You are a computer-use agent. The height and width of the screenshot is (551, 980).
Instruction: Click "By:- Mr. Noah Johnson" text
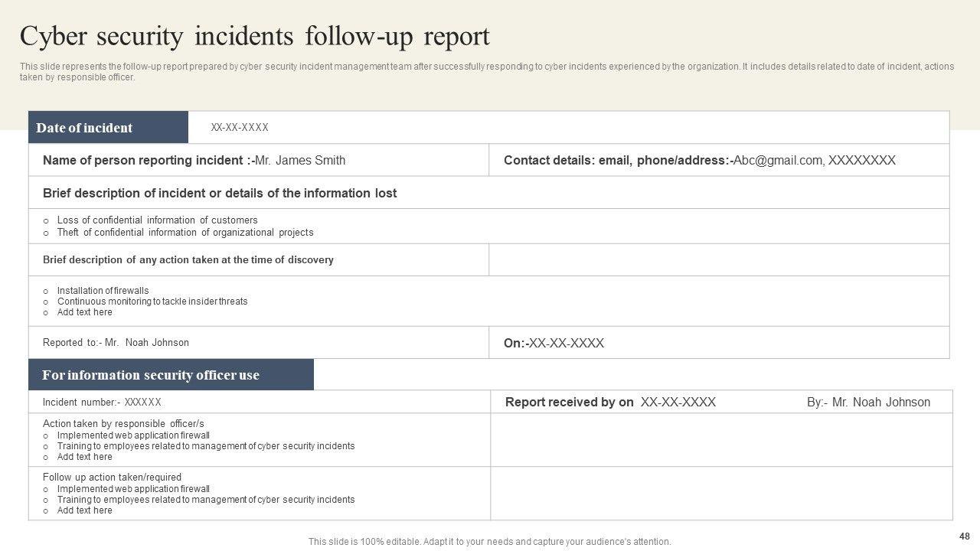pyautogui.click(x=868, y=403)
